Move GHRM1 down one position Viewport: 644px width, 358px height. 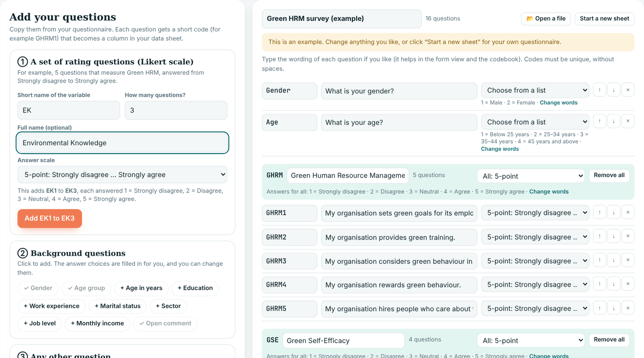coord(613,212)
